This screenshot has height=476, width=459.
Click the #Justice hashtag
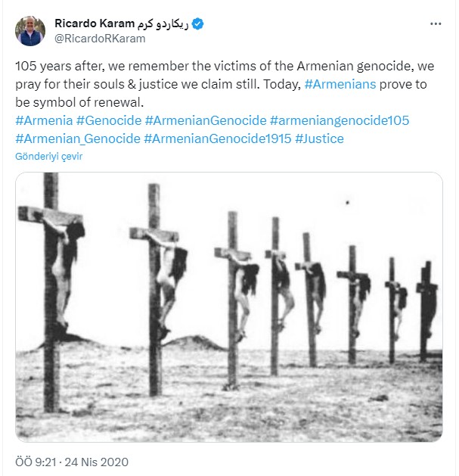[x=319, y=138]
